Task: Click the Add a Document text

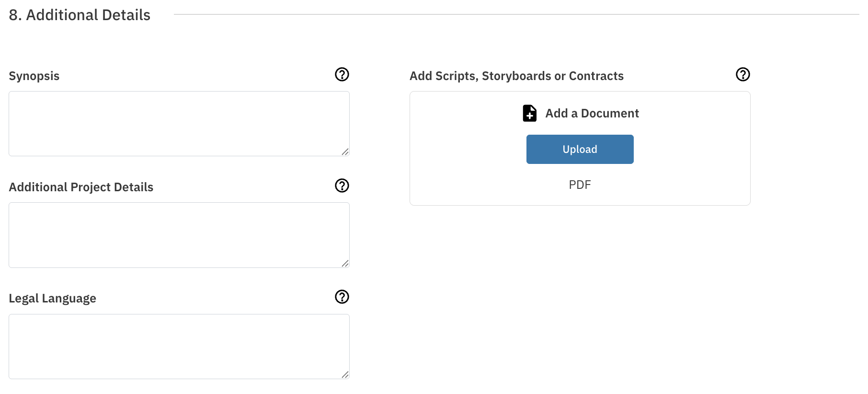Action: 592,113
